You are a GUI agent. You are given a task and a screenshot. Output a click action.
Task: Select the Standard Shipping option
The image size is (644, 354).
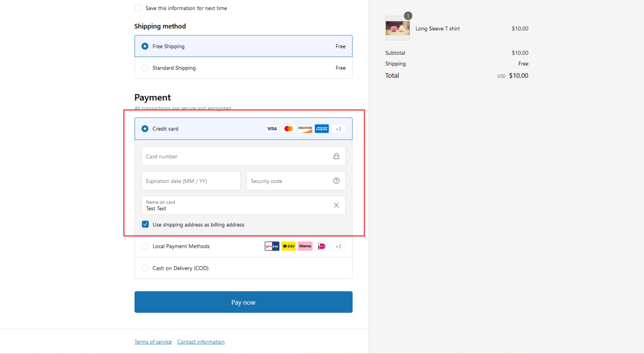(x=145, y=68)
